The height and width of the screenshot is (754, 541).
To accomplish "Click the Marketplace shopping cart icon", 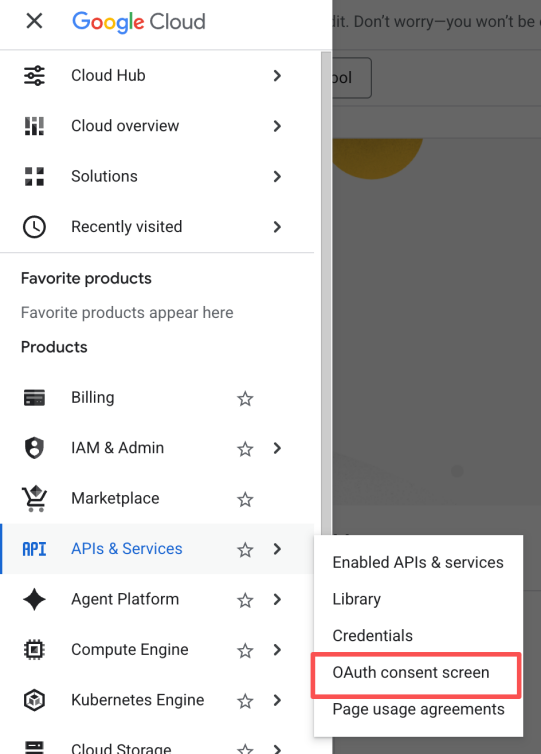I will (x=34, y=499).
